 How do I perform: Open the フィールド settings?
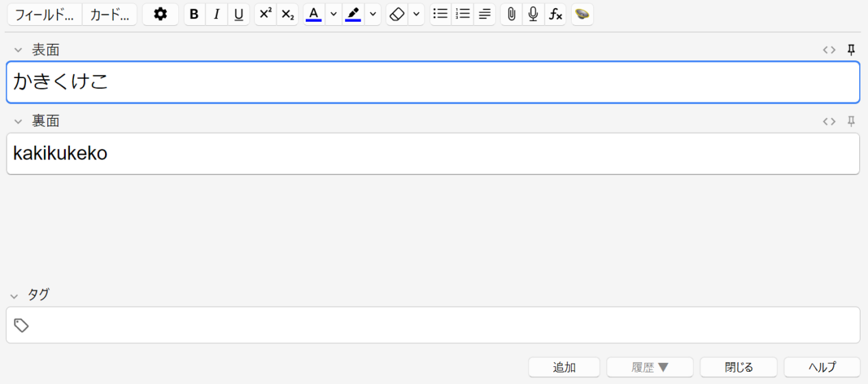44,14
